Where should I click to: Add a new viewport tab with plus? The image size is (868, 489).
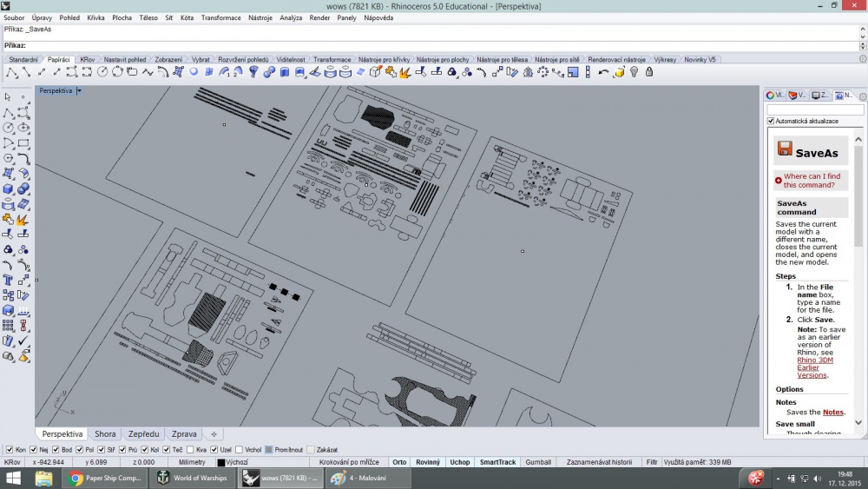(214, 434)
